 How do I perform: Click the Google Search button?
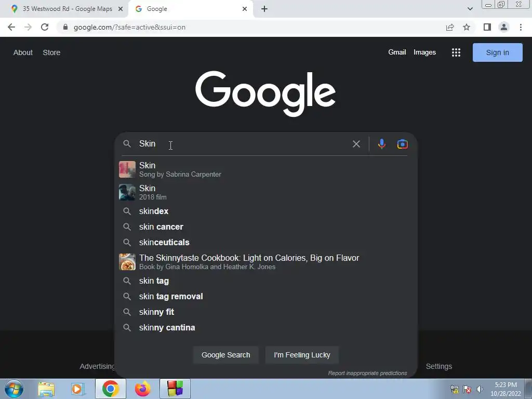click(x=225, y=355)
